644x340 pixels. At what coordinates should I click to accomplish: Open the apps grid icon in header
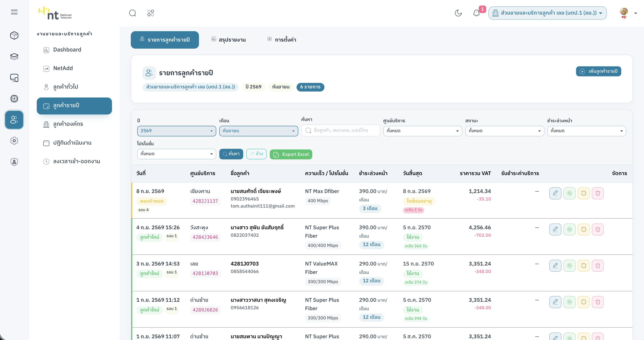pos(151,13)
